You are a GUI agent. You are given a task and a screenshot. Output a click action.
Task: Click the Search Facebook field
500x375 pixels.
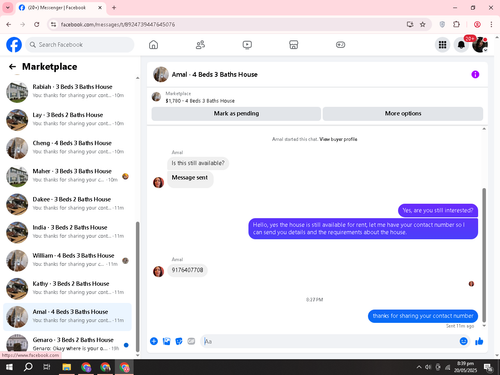80,45
